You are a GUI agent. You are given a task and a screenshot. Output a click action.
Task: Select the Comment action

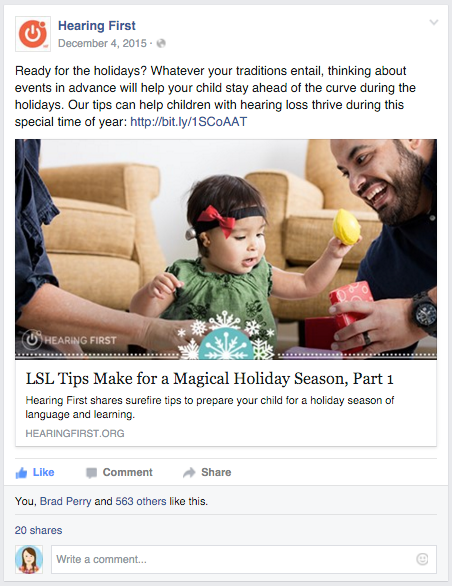127,472
